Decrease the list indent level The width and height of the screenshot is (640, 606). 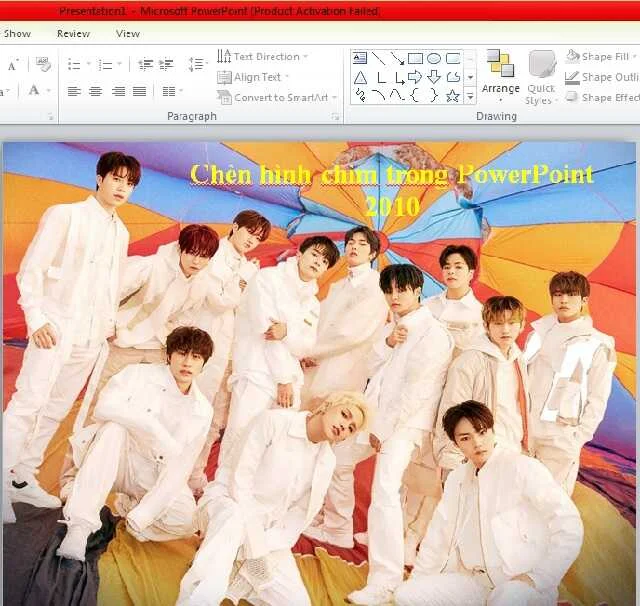click(x=145, y=64)
